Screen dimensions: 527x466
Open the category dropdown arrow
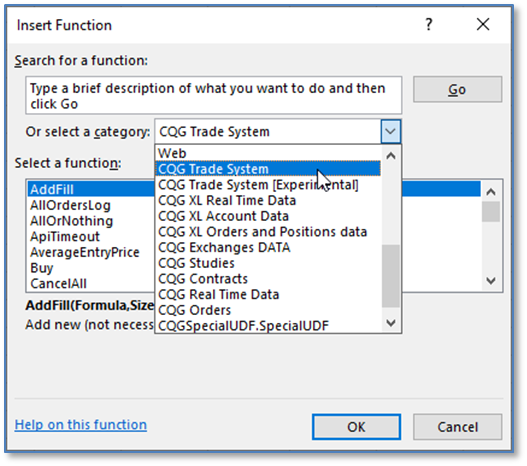pos(391,131)
